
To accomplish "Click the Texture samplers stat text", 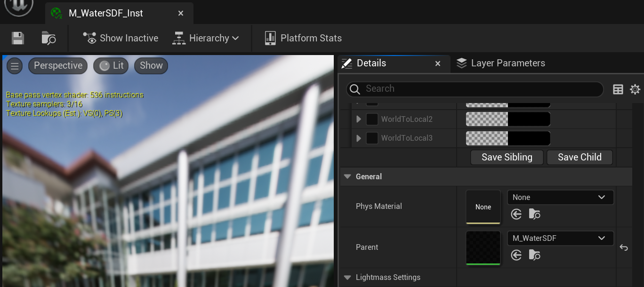I will point(44,104).
